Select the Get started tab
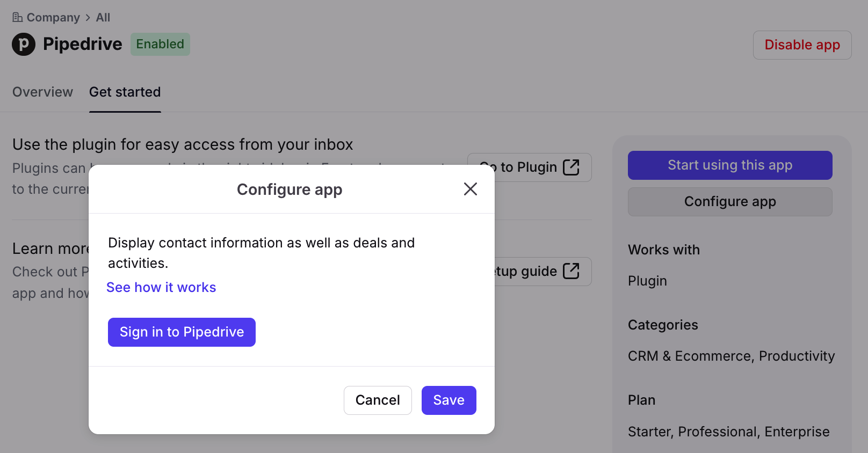Screen dimensions: 868x453 click(125, 92)
